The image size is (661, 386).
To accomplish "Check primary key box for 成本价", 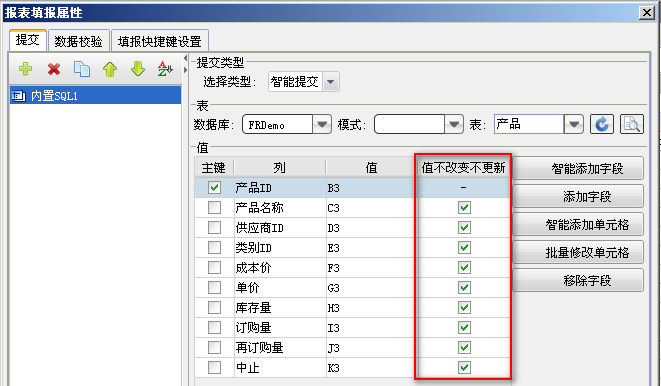I will [214, 268].
